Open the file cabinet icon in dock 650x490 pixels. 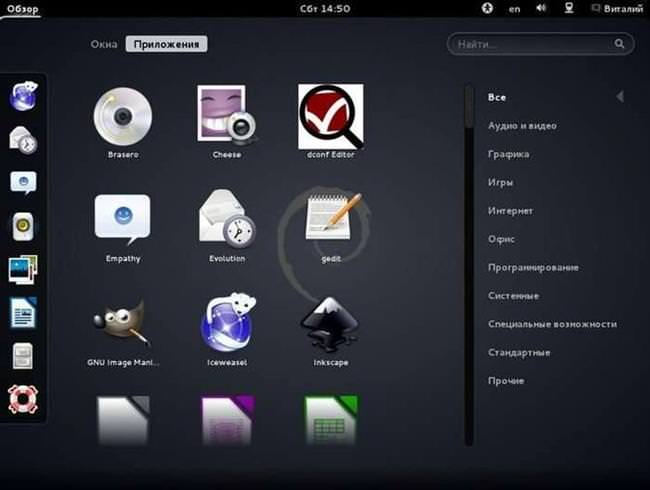[23, 356]
